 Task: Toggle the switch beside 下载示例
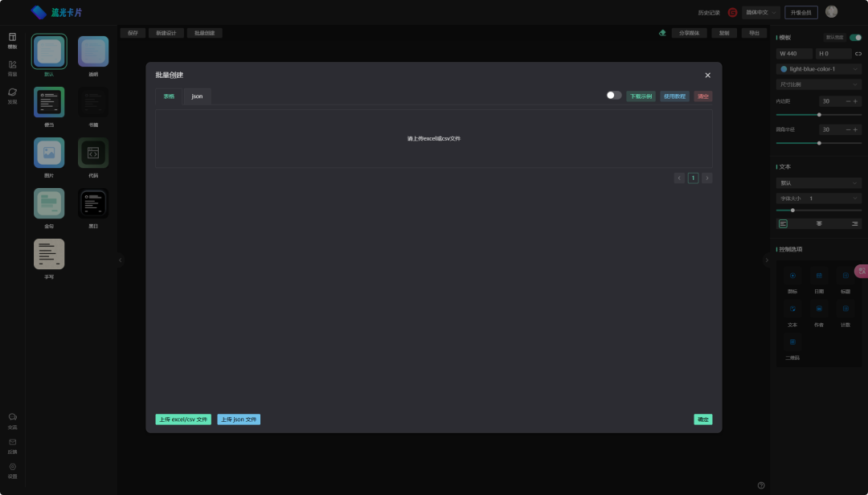(613, 96)
